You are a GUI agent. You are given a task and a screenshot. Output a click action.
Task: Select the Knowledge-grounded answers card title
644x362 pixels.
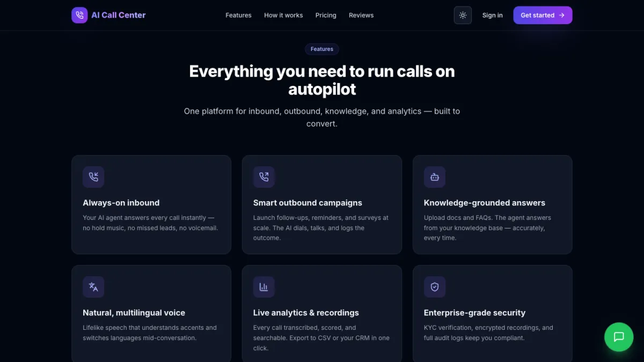tap(485, 203)
